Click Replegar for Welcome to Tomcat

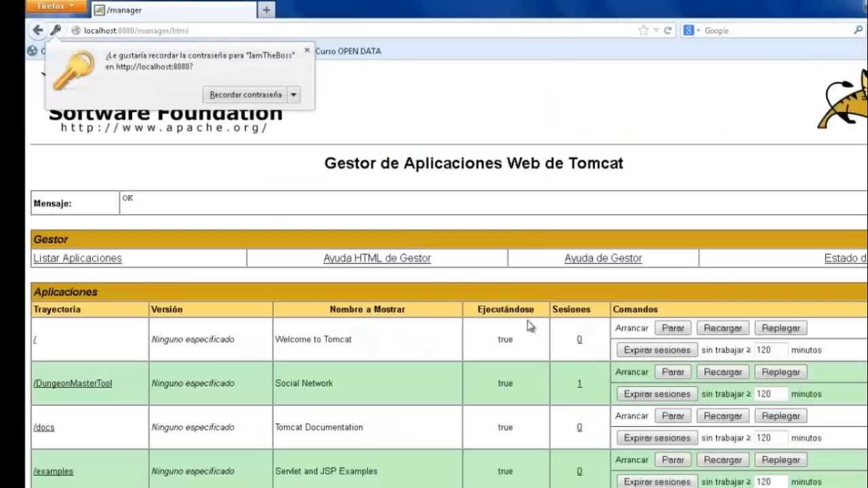click(x=781, y=328)
